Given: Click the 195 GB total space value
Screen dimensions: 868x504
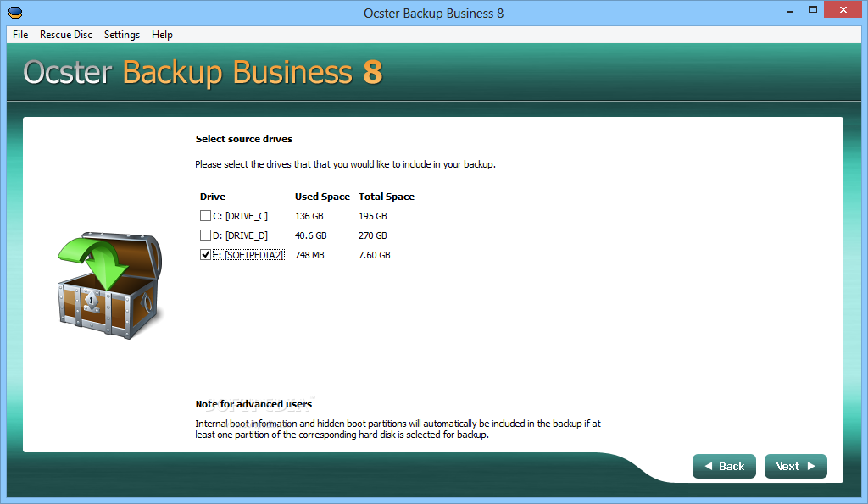Looking at the screenshot, I should [373, 216].
